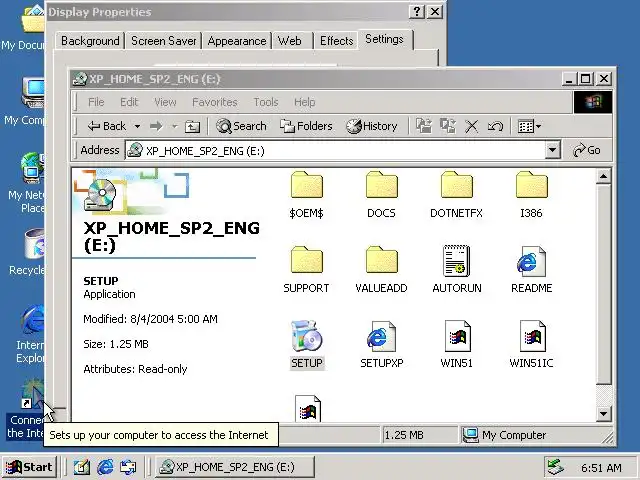This screenshot has height=480, width=640.
Task: Click the 6:51 AM taskbar clock
Action: 601,468
